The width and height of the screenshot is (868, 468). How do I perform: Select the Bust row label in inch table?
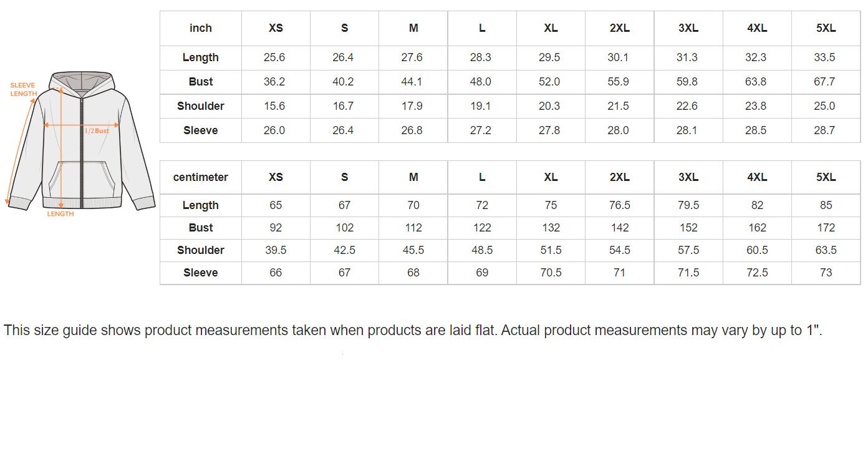click(x=201, y=82)
